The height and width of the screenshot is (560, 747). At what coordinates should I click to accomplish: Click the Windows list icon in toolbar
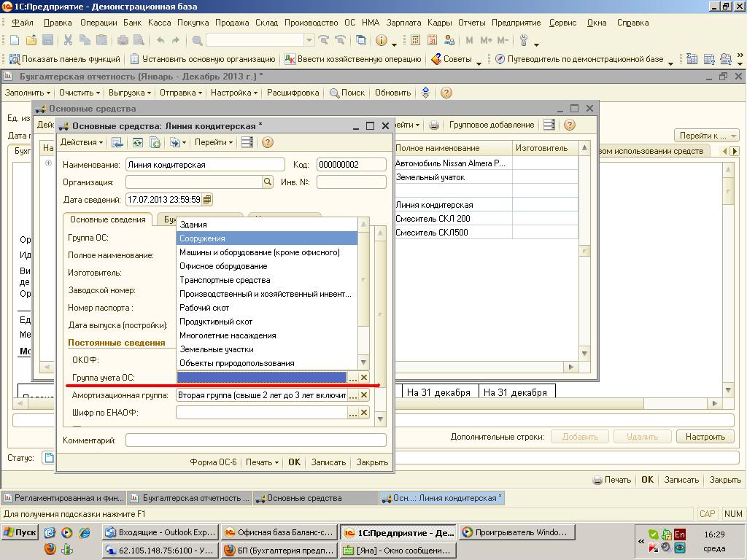[x=361, y=41]
